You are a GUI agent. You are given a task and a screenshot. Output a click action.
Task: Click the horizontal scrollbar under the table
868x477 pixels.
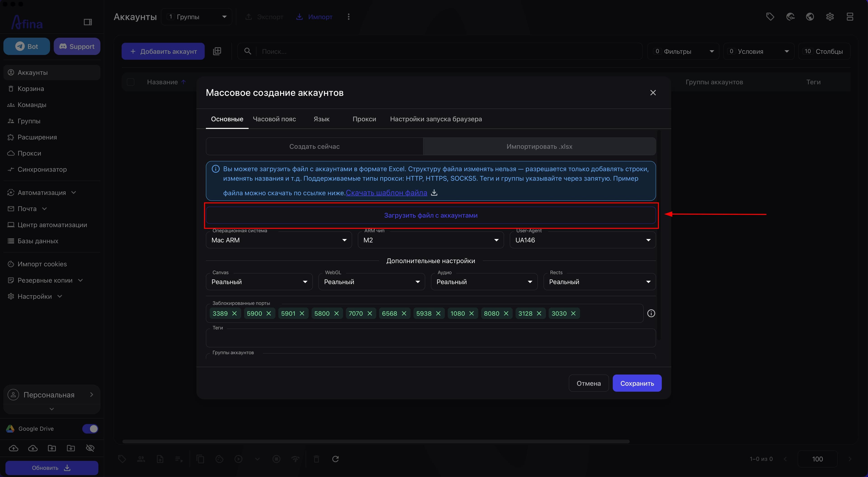(x=376, y=441)
